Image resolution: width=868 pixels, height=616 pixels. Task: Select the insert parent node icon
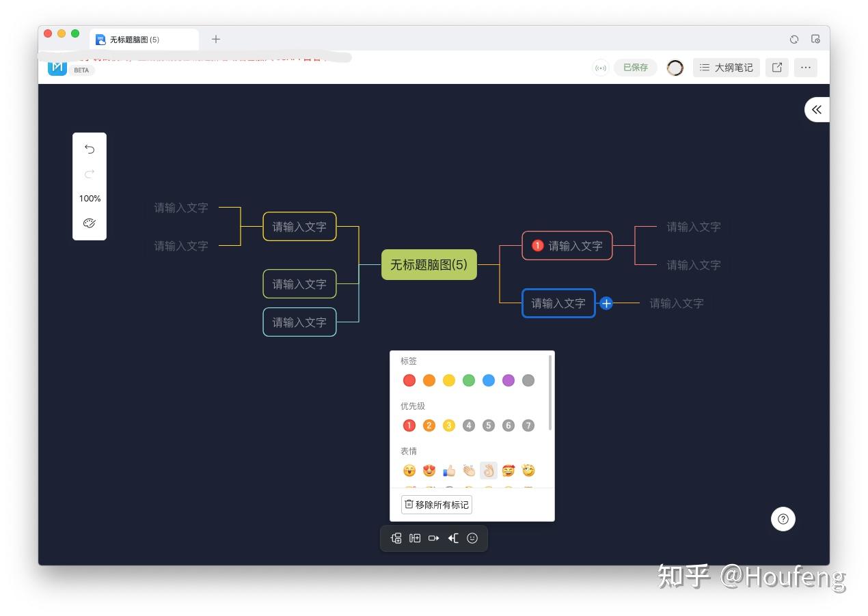453,538
